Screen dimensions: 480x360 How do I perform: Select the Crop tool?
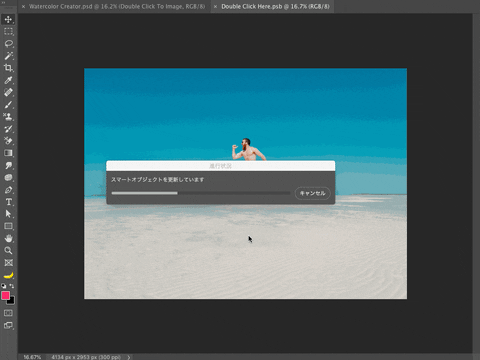[8, 68]
